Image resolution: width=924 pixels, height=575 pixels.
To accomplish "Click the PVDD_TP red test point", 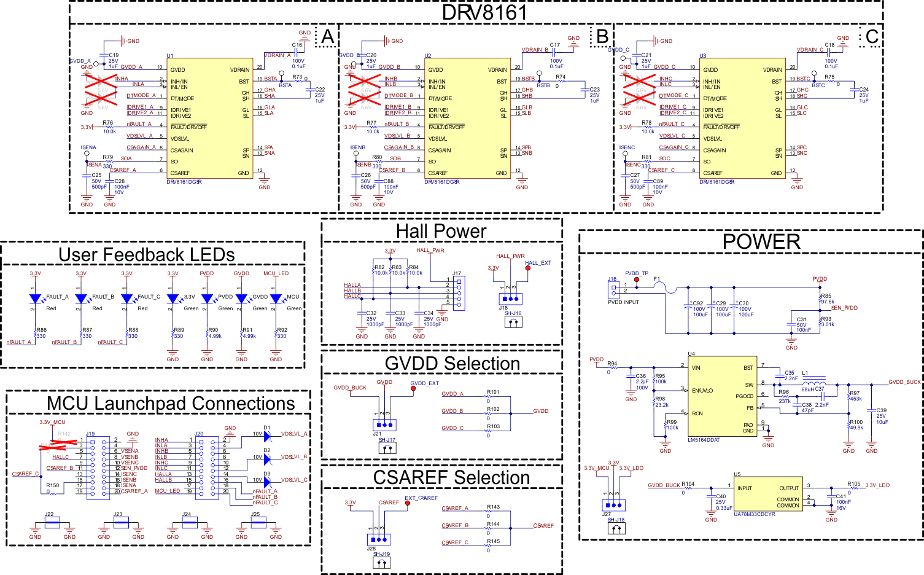I will pos(637,280).
